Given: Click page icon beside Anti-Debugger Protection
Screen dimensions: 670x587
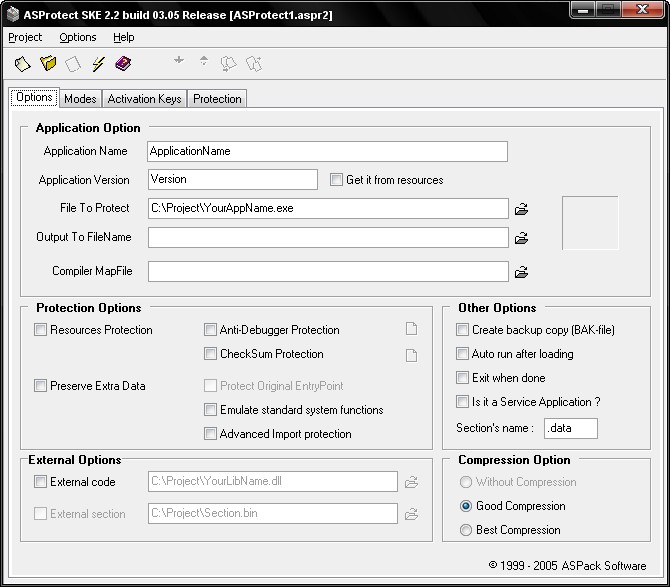Looking at the screenshot, I should (411, 329).
